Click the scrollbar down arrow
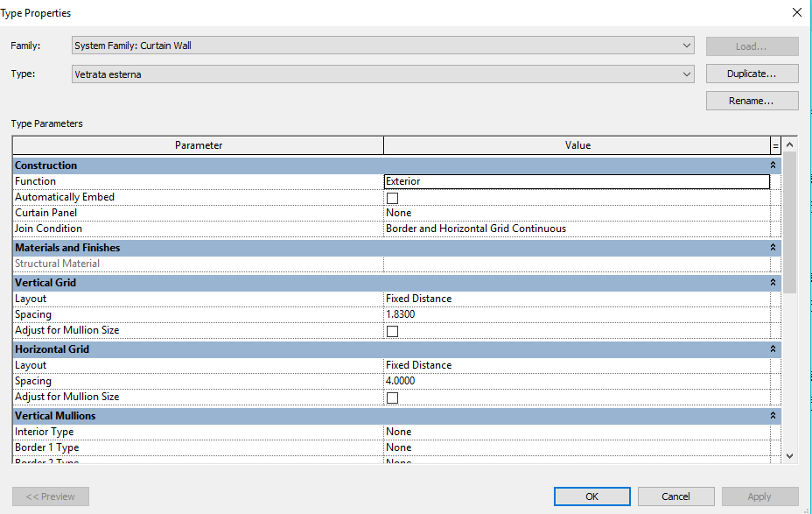812x514 pixels. (790, 456)
